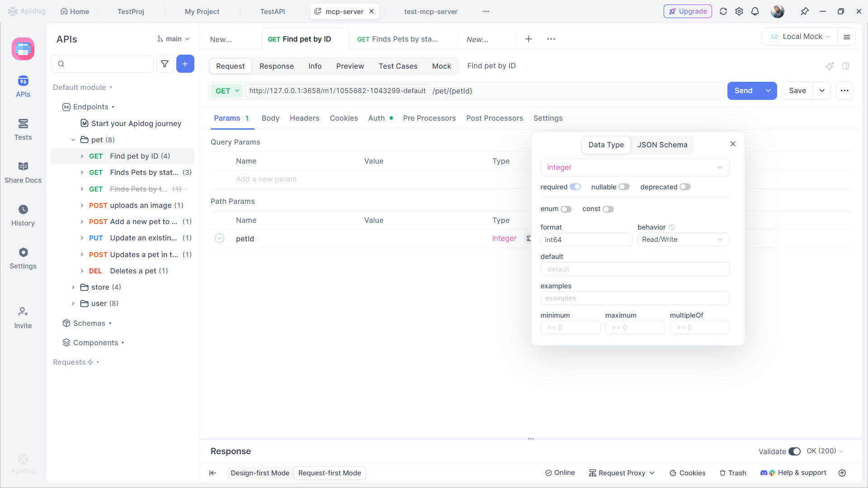Screen dimensions: 868x488
Task: Click the minimum value input
Action: [571, 328]
